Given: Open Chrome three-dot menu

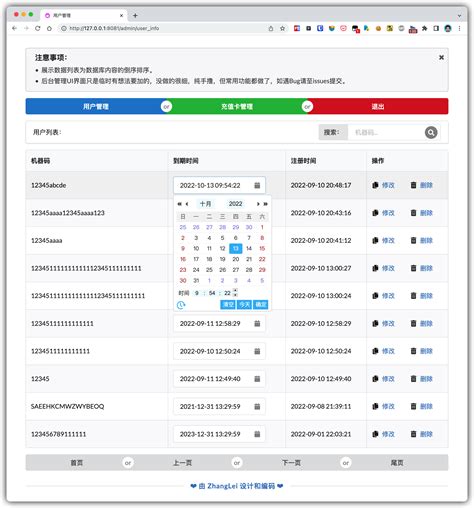Looking at the screenshot, I should [459, 28].
